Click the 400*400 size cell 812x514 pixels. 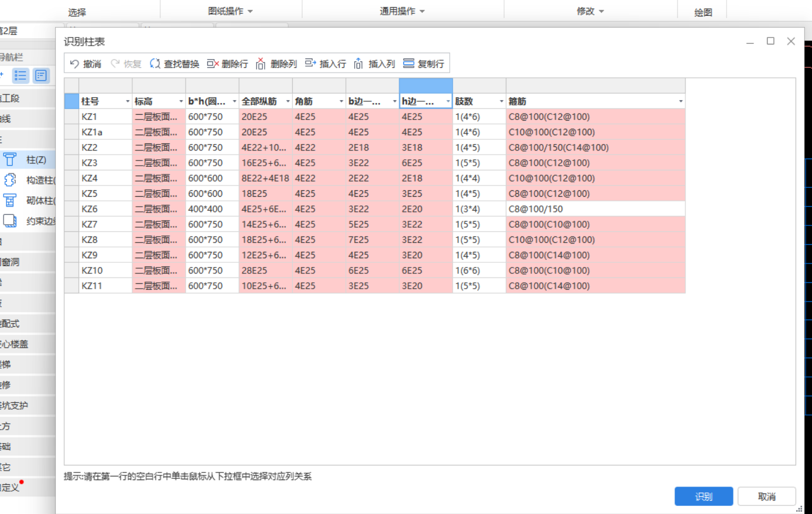(212, 209)
